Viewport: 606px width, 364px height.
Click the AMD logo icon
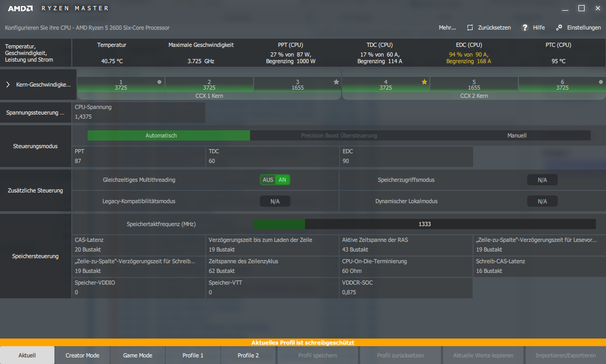pyautogui.click(x=20, y=8)
